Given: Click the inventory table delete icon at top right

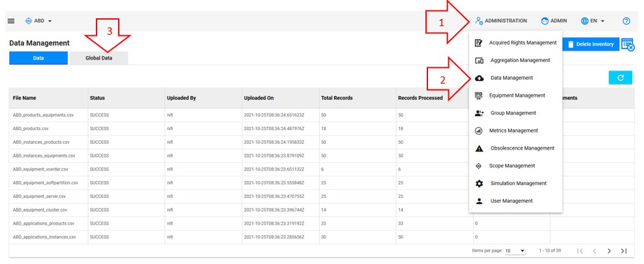Looking at the screenshot, I should coord(628,44).
